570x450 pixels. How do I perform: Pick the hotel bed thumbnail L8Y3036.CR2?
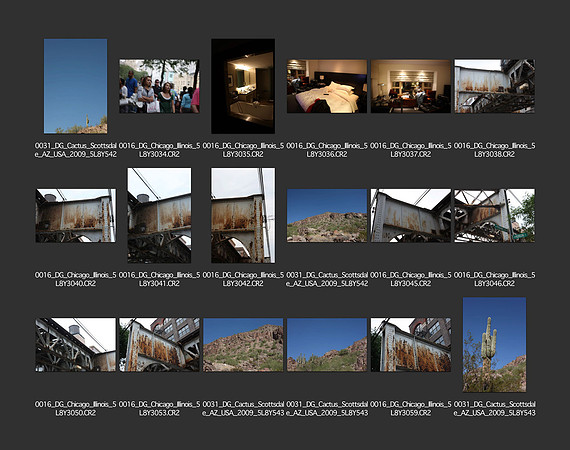(x=327, y=86)
